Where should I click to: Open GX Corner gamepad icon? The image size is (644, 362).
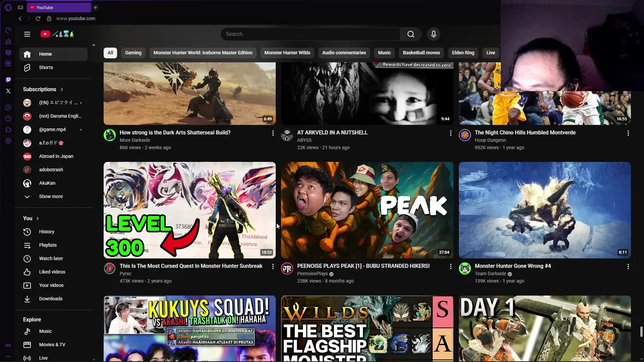pyautogui.click(x=20, y=8)
